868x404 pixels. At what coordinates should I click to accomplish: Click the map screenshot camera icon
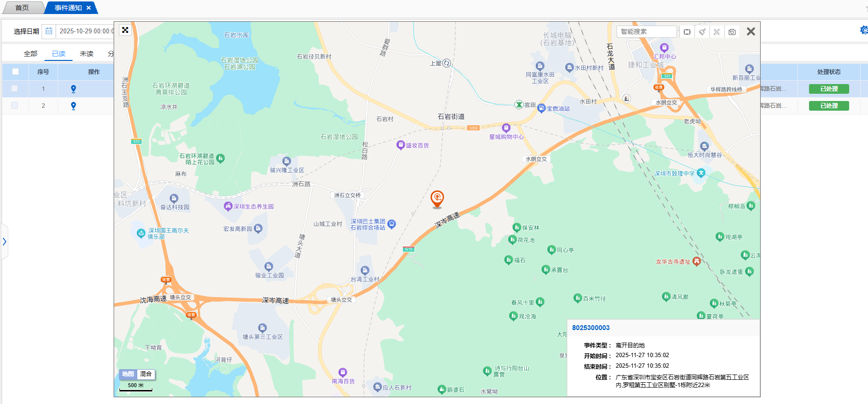pyautogui.click(x=732, y=32)
